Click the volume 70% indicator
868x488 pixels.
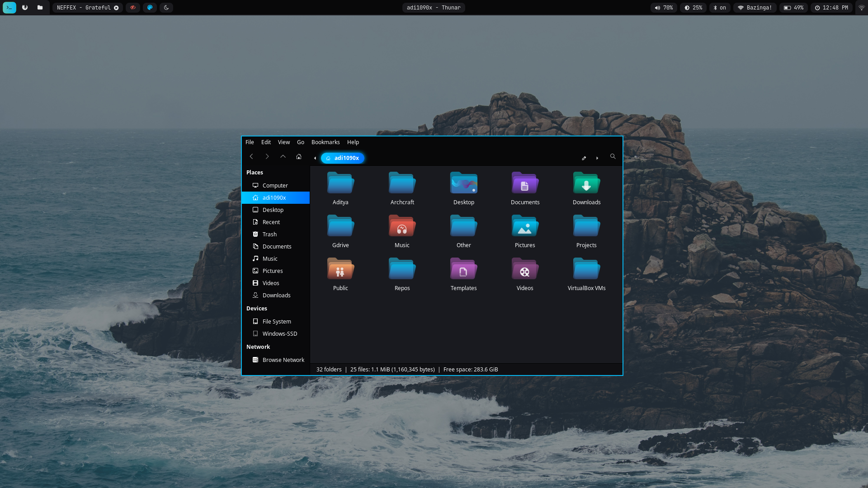tap(664, 8)
